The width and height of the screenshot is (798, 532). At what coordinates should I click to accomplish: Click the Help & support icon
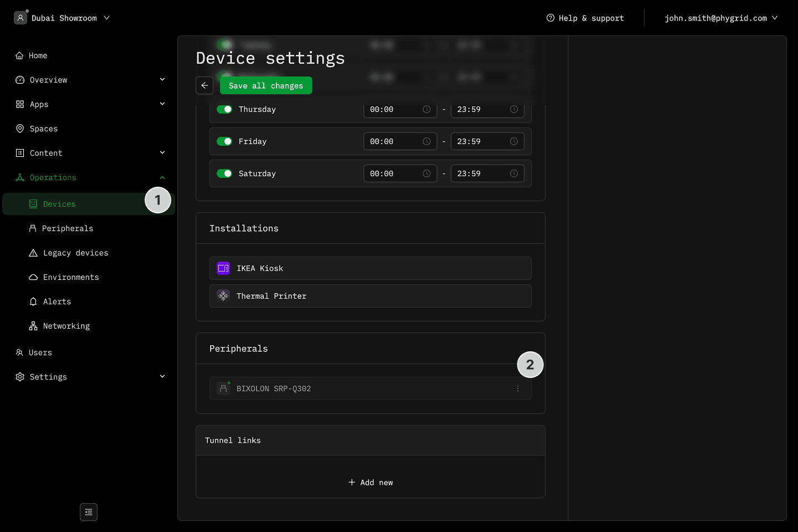click(550, 18)
